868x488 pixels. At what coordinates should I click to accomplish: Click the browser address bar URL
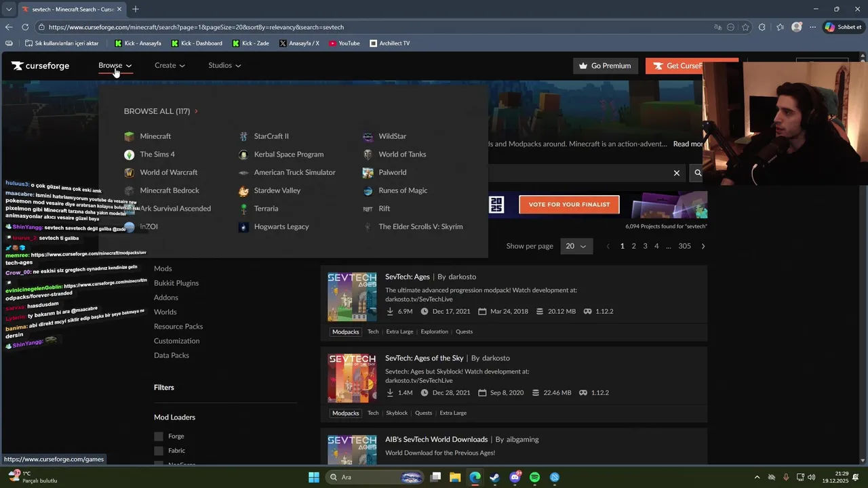[197, 27]
